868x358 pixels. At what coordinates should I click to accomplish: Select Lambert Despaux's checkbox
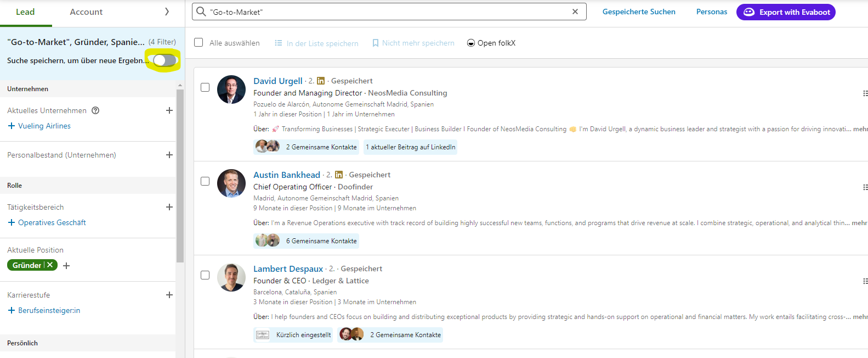pyautogui.click(x=205, y=275)
